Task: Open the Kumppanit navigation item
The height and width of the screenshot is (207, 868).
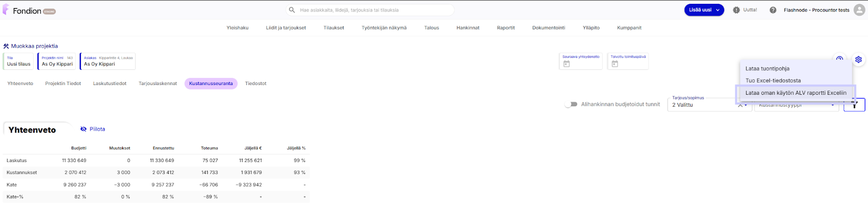Action: point(629,28)
